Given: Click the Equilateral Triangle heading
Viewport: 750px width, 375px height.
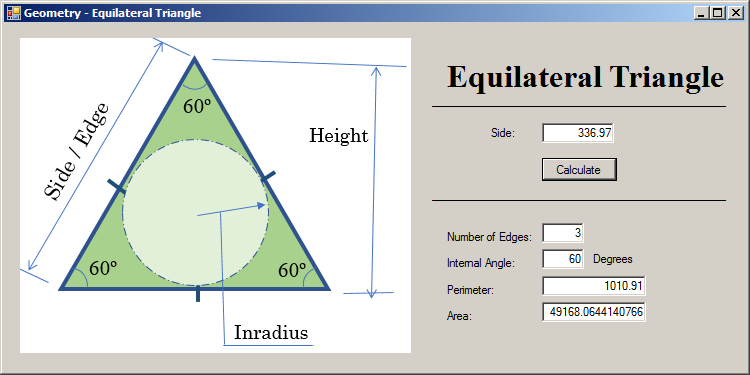Looking at the screenshot, I should click(x=585, y=77).
